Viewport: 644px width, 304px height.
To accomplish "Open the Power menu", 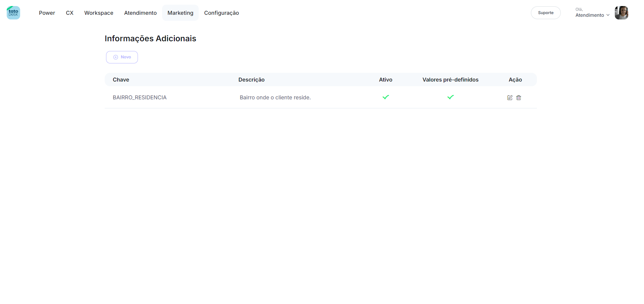I will 47,13.
